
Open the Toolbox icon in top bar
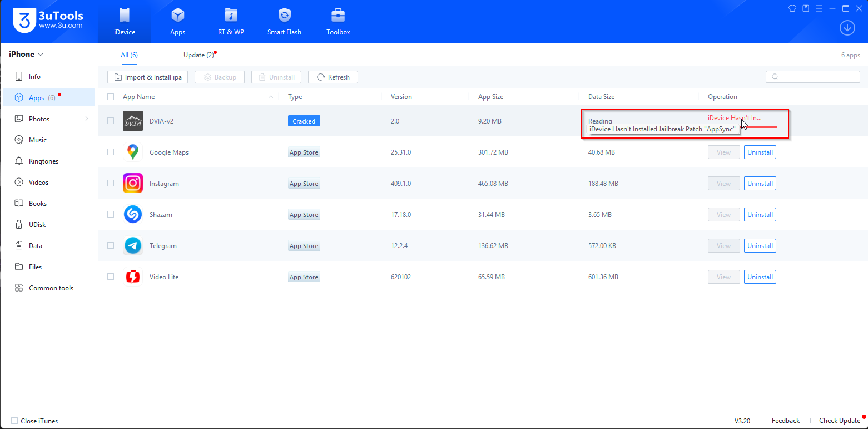pos(338,16)
